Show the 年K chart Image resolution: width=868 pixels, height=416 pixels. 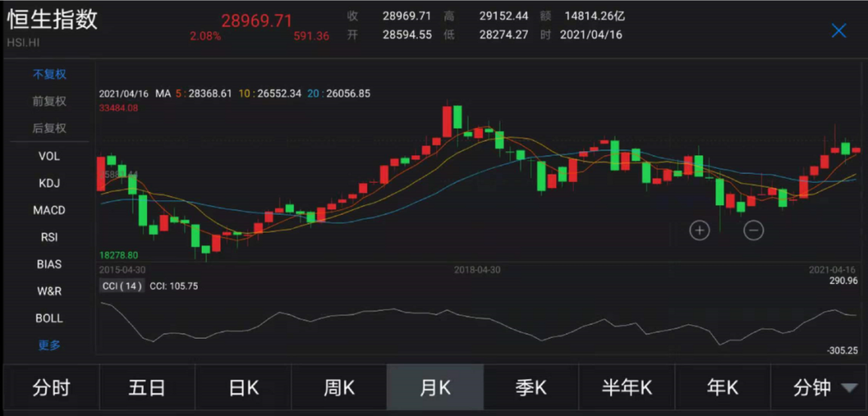pyautogui.click(x=723, y=388)
